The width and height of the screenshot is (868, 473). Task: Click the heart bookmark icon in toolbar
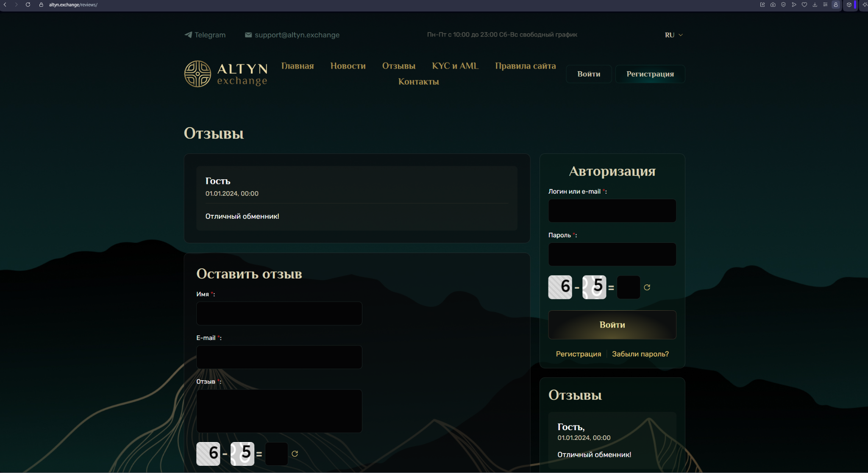coord(804,5)
